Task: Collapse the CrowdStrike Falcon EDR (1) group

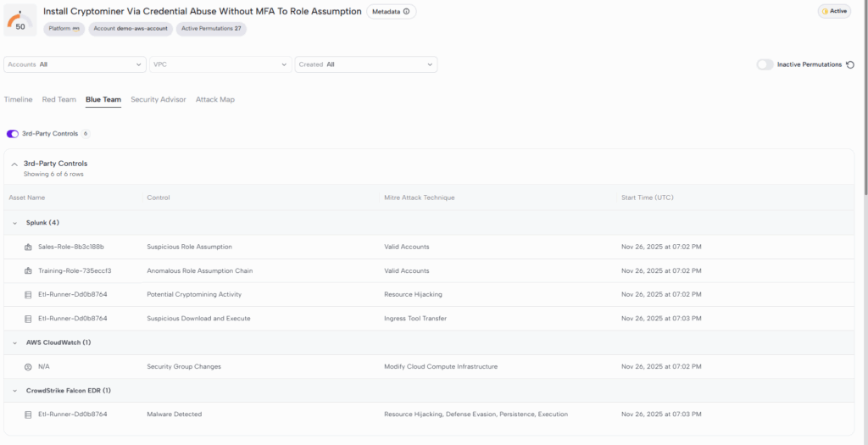Action: (x=15, y=391)
